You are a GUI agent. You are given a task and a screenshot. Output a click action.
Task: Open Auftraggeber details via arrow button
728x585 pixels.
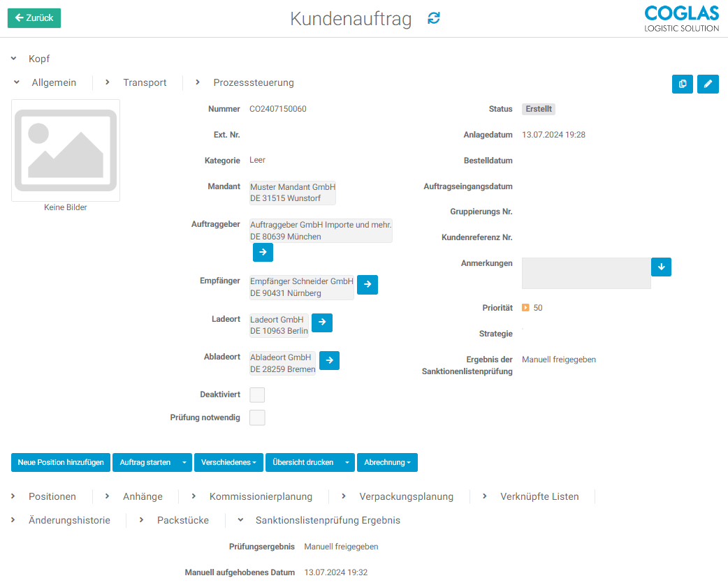(x=263, y=252)
